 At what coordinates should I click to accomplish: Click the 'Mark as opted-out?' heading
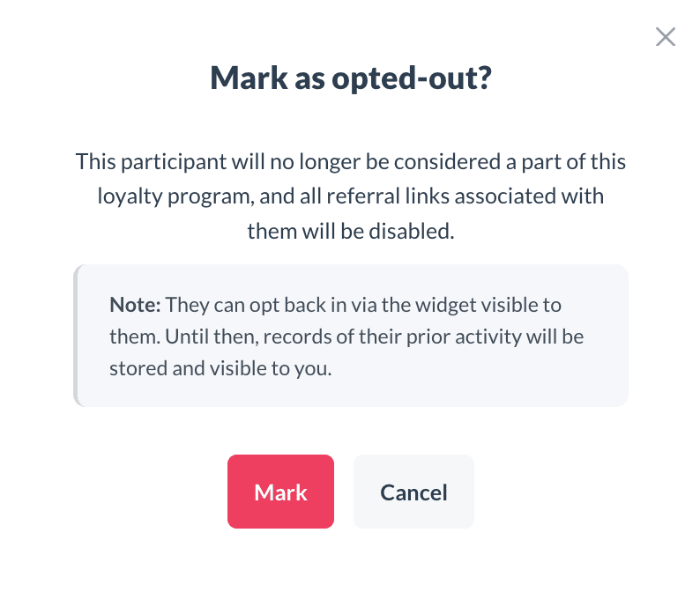(350, 78)
